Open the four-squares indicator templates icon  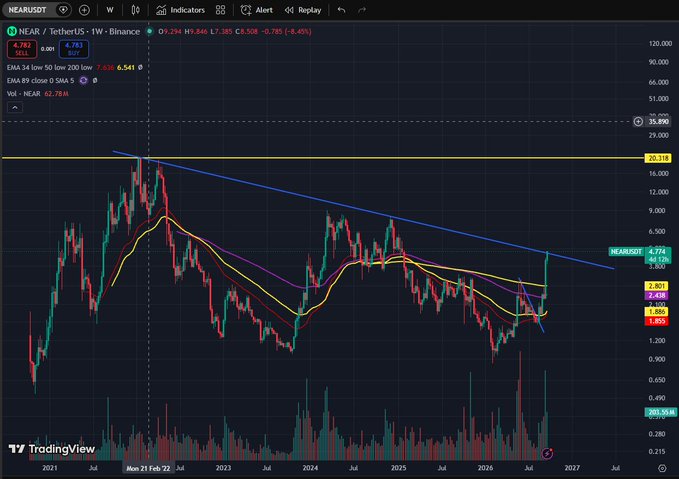click(220, 10)
